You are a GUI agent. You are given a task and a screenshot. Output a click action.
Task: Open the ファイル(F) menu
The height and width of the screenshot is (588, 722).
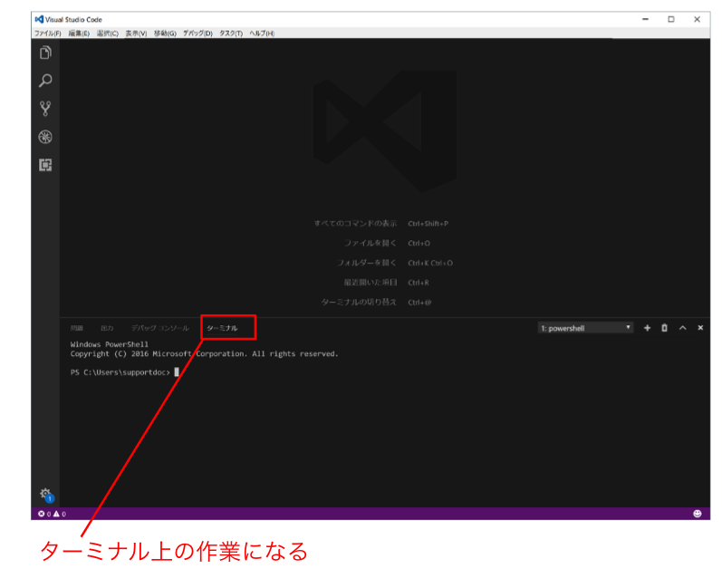click(48, 34)
